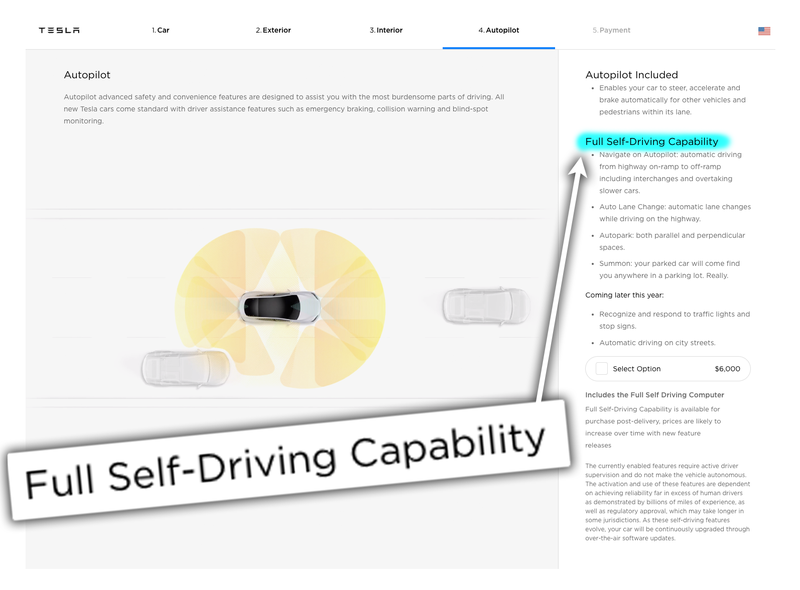Viewport: 800px width, 590px height.
Task: Click the $6,000 price in option button
Action: [727, 368]
